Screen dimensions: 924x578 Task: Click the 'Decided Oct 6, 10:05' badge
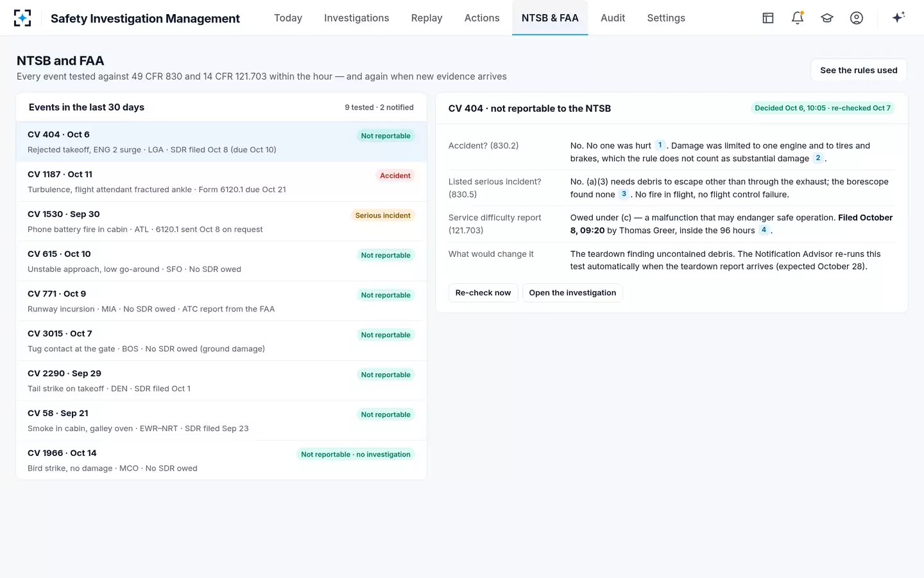point(823,108)
